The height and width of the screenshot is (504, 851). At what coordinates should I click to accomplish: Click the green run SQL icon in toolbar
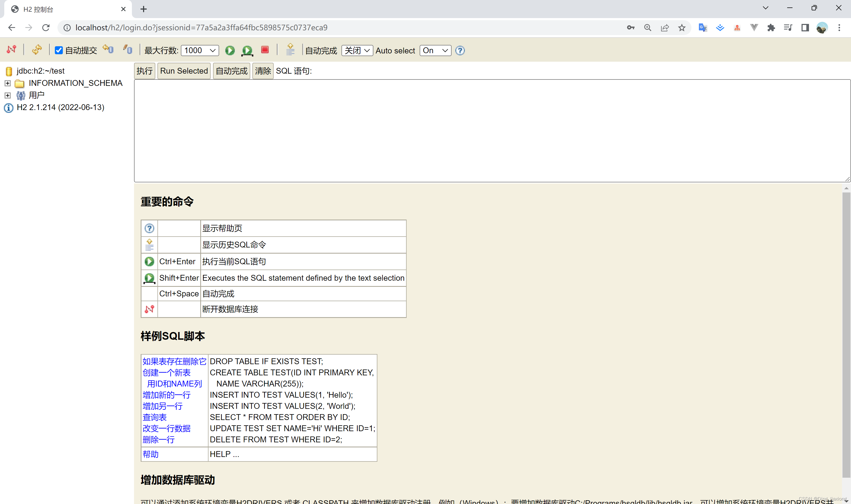pyautogui.click(x=230, y=50)
